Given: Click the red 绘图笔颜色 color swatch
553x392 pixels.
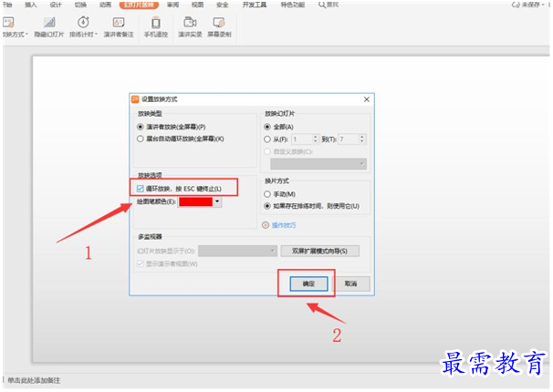Looking at the screenshot, I should point(195,201).
